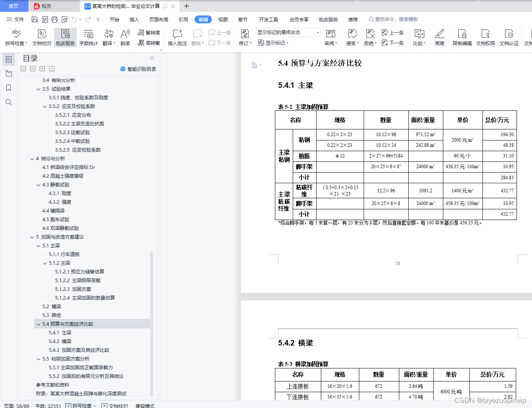This screenshot has width=532, height=408.
Task: Reject the tracked change (拒绝)
Action: 370,38
